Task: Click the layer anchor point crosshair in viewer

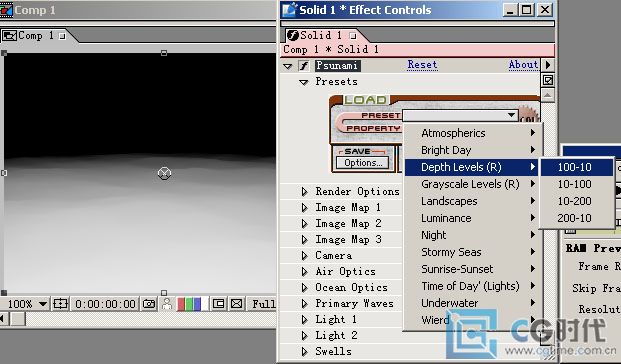Action: (x=164, y=173)
